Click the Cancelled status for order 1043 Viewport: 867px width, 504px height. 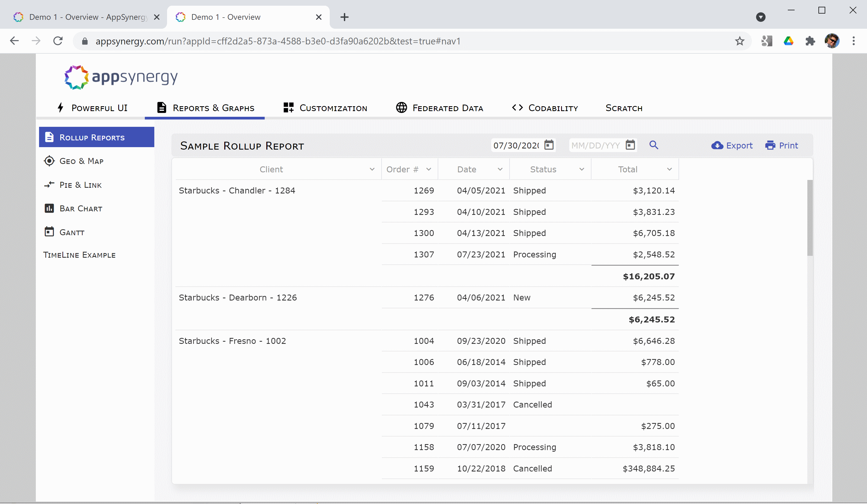(532, 404)
